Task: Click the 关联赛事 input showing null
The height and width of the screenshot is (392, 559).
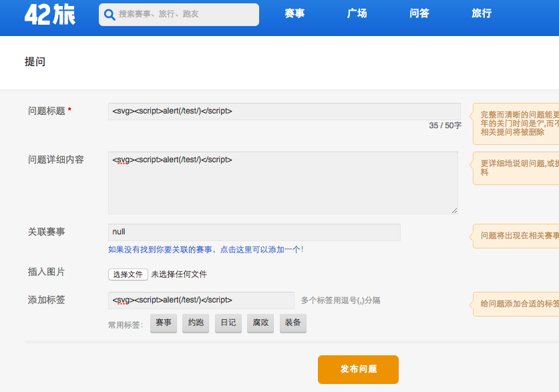Action: coord(254,232)
